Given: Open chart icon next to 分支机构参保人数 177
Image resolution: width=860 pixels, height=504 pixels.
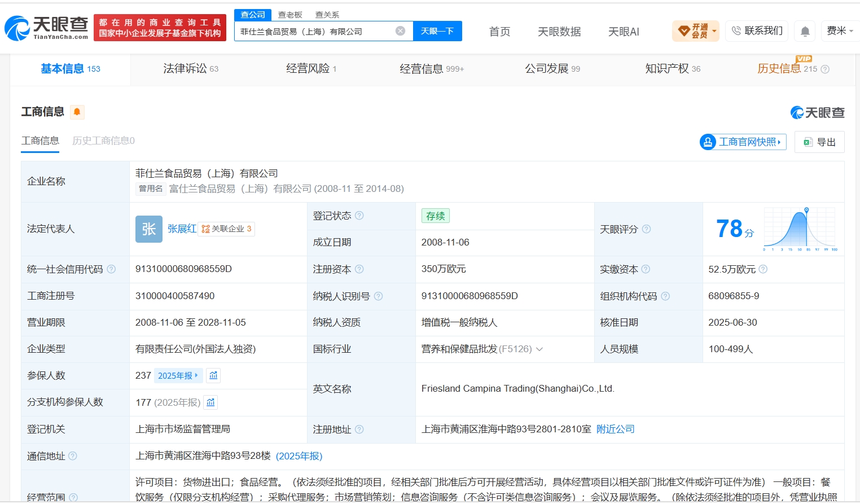Looking at the screenshot, I should tap(210, 402).
